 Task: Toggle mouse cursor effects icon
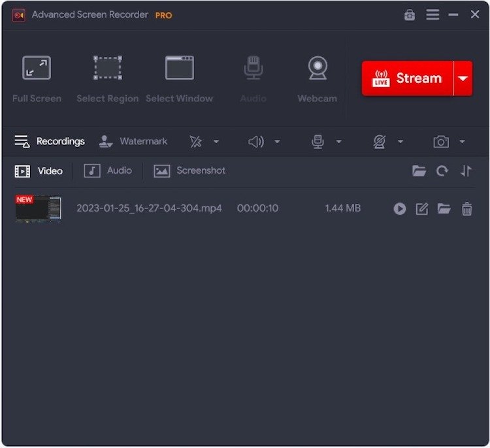pyautogui.click(x=195, y=142)
